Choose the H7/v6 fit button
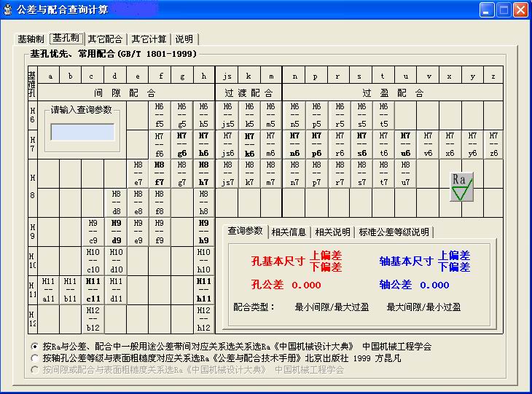 coord(429,145)
